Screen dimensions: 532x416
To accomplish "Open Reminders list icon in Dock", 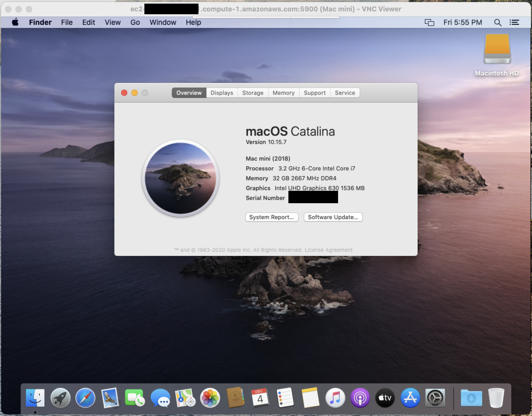I will pyautogui.click(x=285, y=398).
